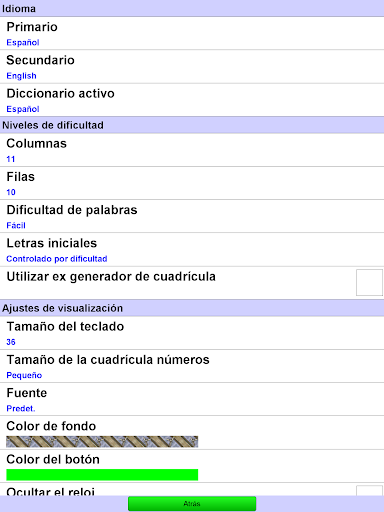Open the Secundario language setting
Viewport: 384px width, 512px height.
click(192, 67)
